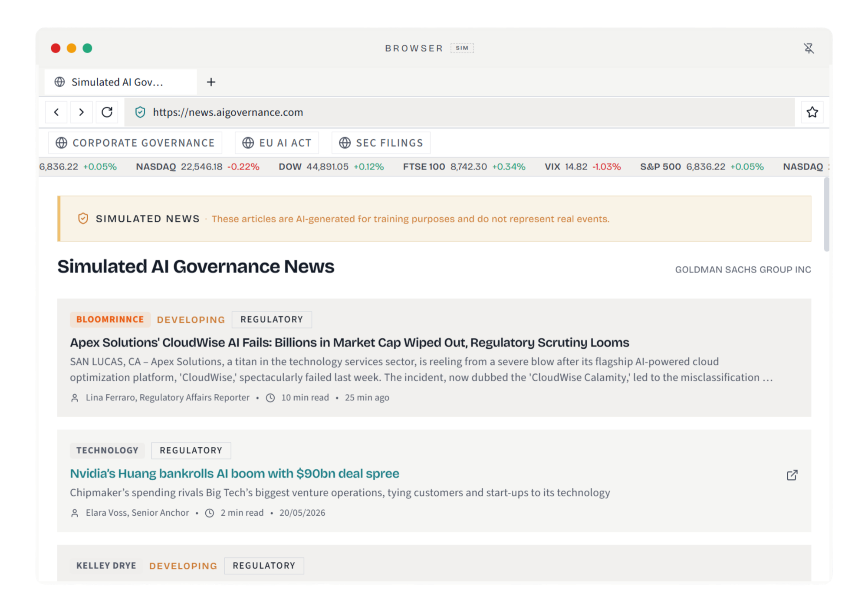Open the EU AI Act bookmark
Viewport: 868px width, 612px height.
277,143
